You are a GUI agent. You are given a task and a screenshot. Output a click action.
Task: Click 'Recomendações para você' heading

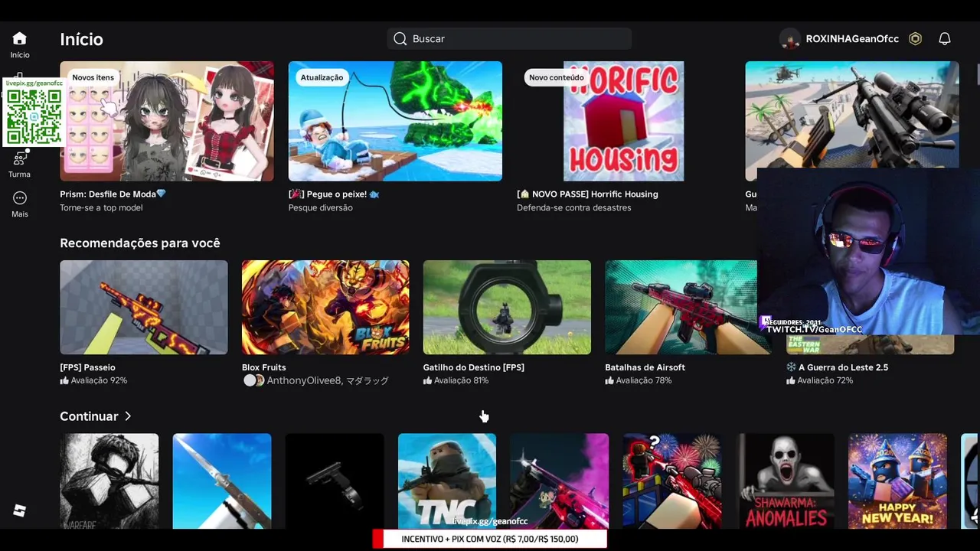140,243
